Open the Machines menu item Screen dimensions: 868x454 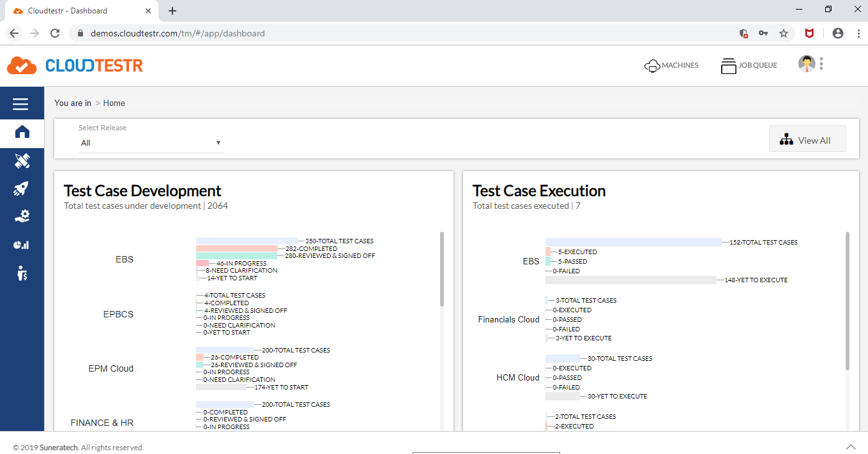[671, 65]
